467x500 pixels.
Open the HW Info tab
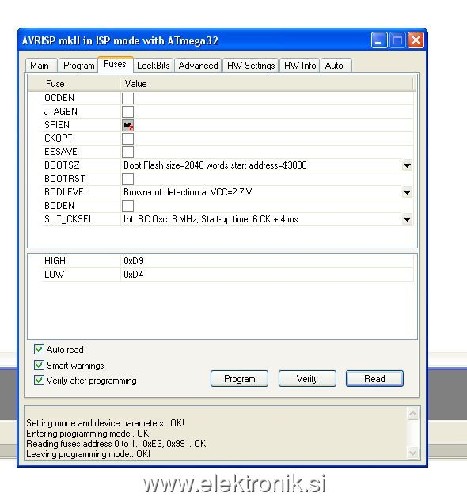[300, 65]
